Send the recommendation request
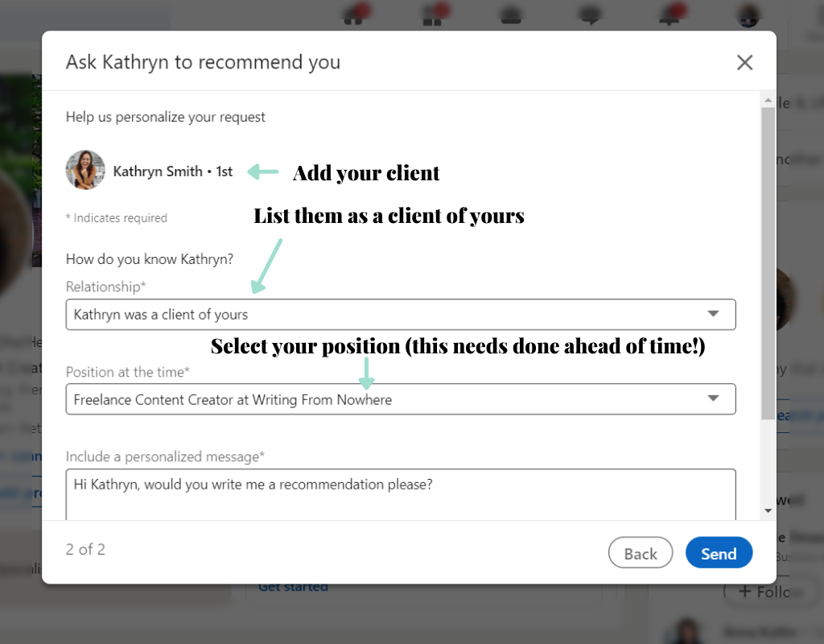Screen dimensions: 824x644 pos(719,552)
